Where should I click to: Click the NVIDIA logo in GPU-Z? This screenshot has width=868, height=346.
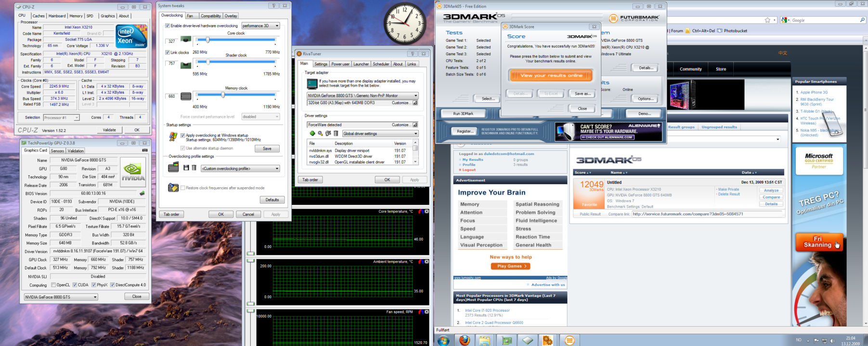click(133, 172)
